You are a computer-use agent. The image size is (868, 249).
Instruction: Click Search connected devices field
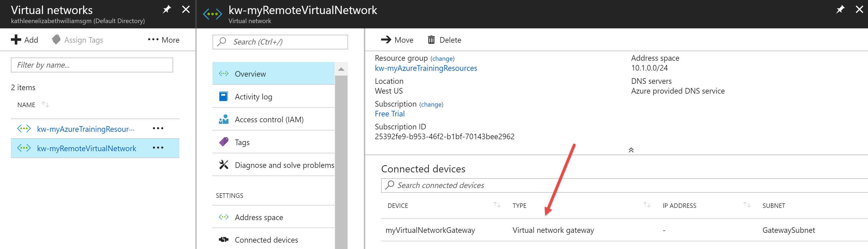click(x=624, y=185)
